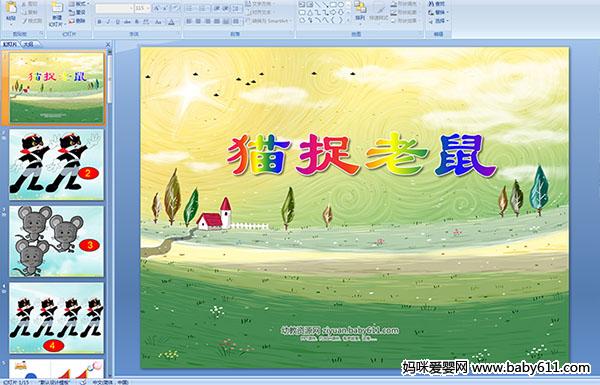Click the Find binoculars command
Viewport: 600px width, 385px height.
pos(437,4)
